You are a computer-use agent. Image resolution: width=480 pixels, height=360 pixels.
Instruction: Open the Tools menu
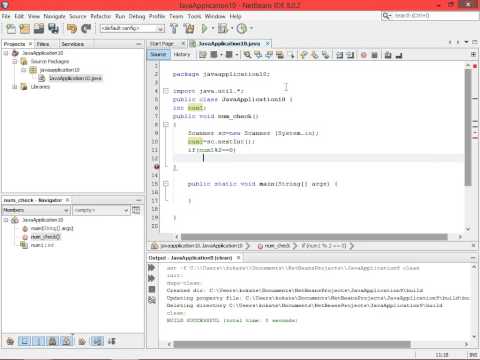click(x=194, y=16)
